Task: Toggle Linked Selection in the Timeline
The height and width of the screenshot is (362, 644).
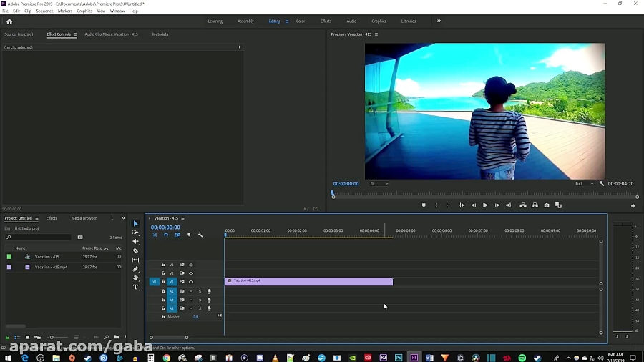Action: point(177,235)
